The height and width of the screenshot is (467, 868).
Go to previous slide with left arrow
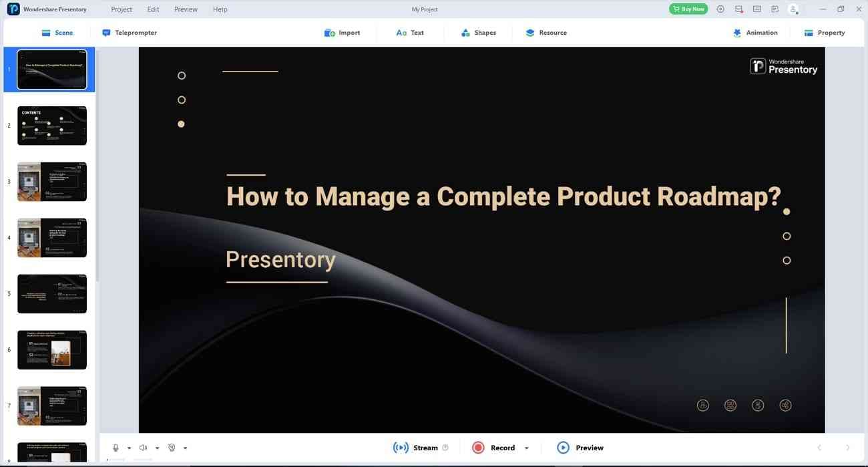[819, 448]
